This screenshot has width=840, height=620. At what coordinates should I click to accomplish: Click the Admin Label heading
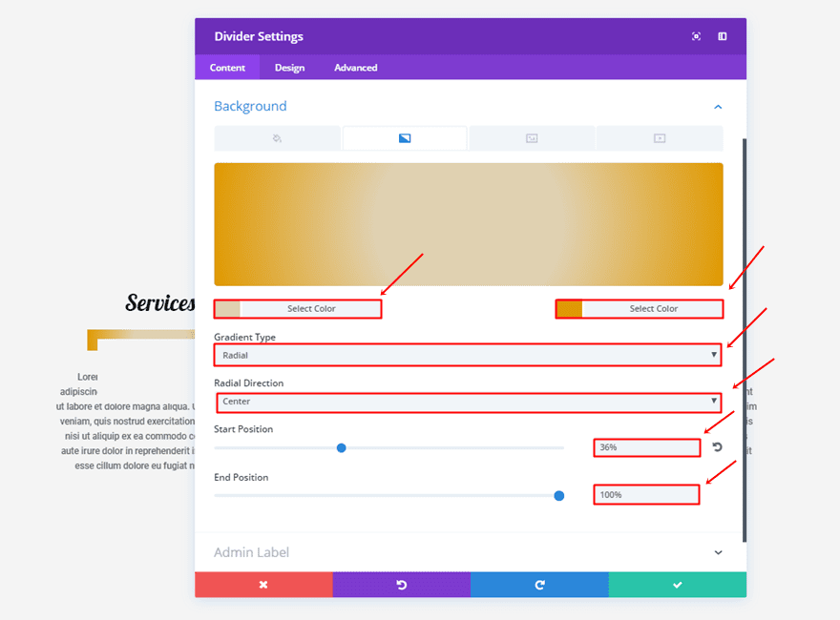pyautogui.click(x=251, y=552)
